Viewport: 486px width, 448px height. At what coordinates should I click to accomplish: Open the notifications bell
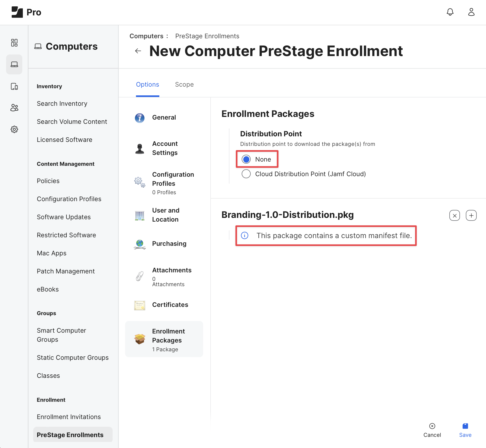450,12
